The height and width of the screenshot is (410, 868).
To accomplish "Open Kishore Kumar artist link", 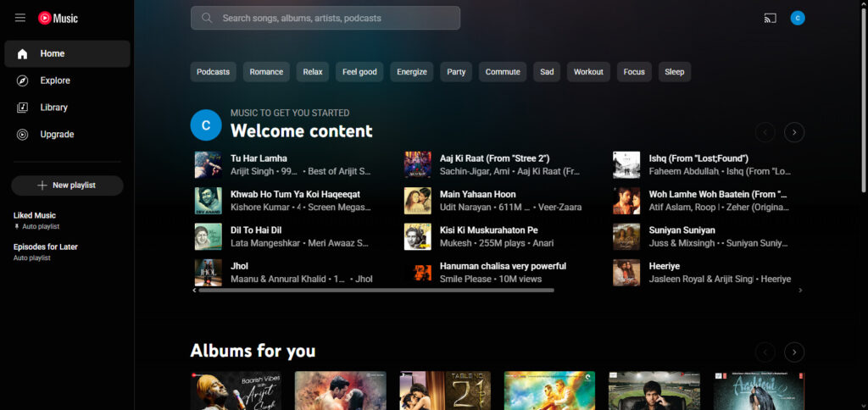I will 259,208.
